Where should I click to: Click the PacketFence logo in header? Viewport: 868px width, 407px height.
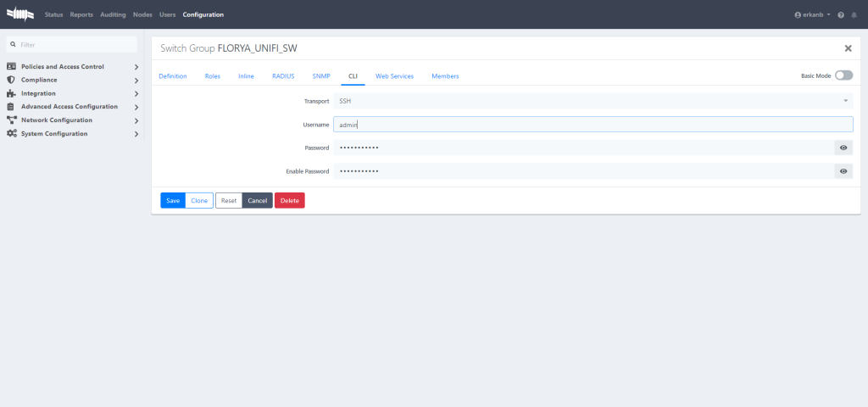click(20, 14)
